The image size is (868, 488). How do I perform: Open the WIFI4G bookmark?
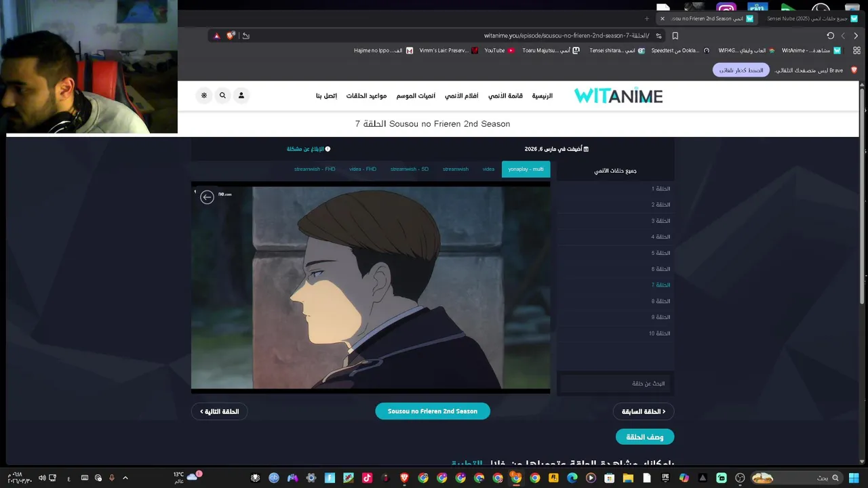click(747, 51)
